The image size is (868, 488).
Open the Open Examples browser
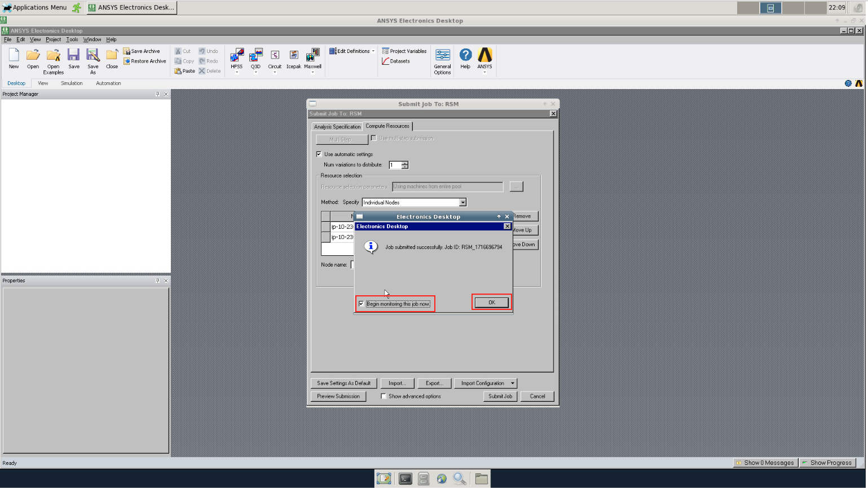54,55
